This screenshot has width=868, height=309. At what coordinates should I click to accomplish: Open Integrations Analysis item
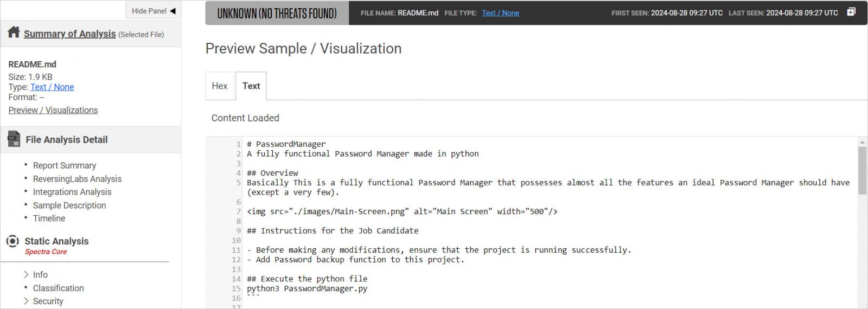point(72,192)
